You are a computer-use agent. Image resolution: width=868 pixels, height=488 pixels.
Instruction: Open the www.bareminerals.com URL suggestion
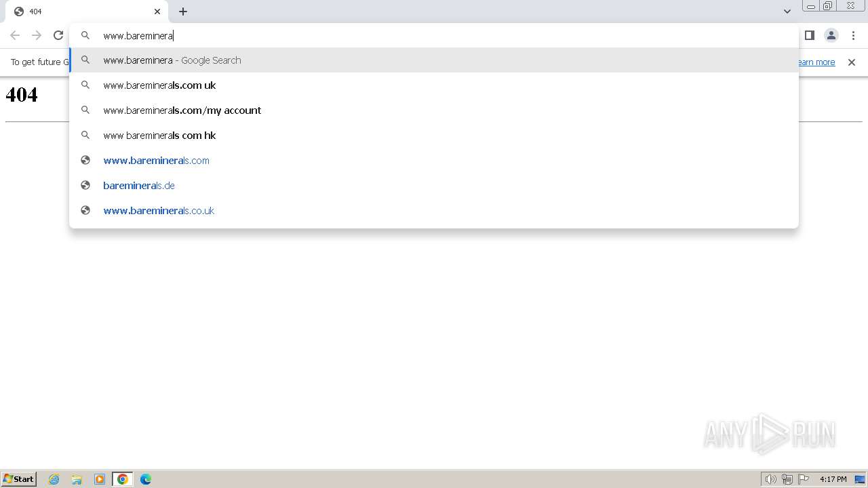[434, 161]
